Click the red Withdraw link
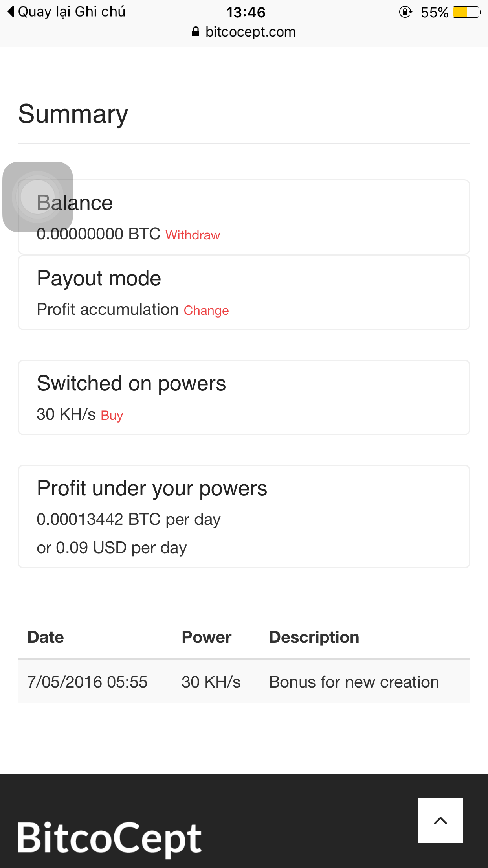The height and width of the screenshot is (868, 488). (193, 235)
